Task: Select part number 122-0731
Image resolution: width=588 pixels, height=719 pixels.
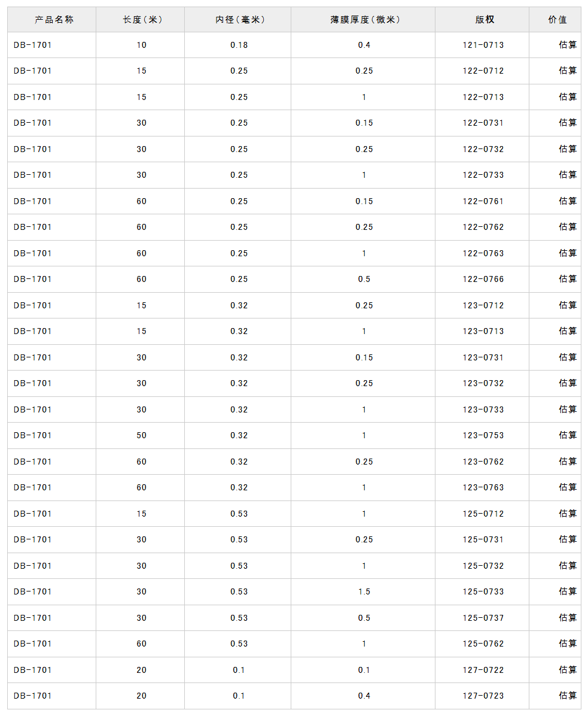Action: tap(483, 123)
